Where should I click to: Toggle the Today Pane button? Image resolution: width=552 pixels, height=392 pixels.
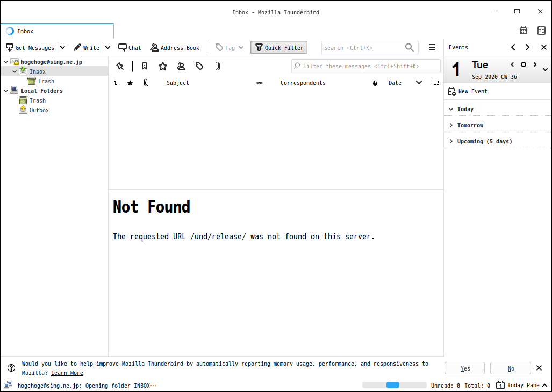[522, 386]
